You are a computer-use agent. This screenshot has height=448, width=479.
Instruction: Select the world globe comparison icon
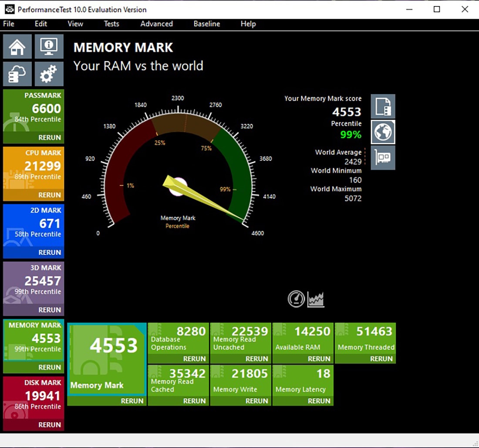[x=383, y=132]
